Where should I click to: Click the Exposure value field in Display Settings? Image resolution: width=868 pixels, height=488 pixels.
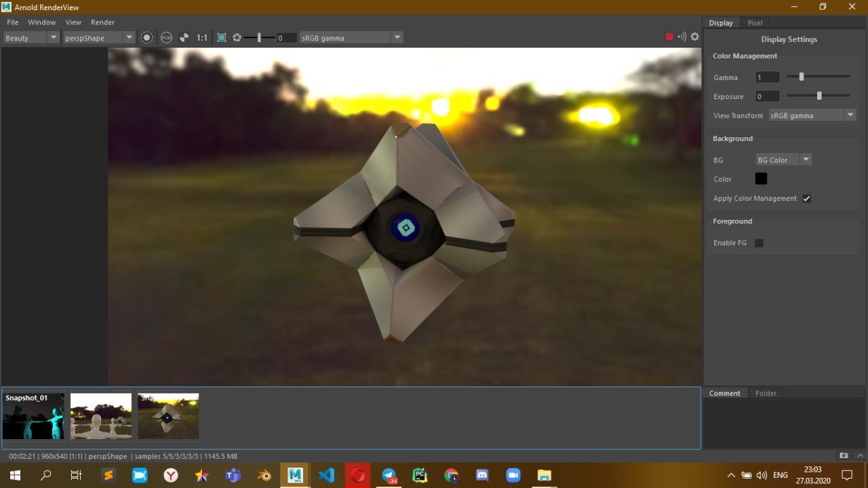click(x=767, y=96)
